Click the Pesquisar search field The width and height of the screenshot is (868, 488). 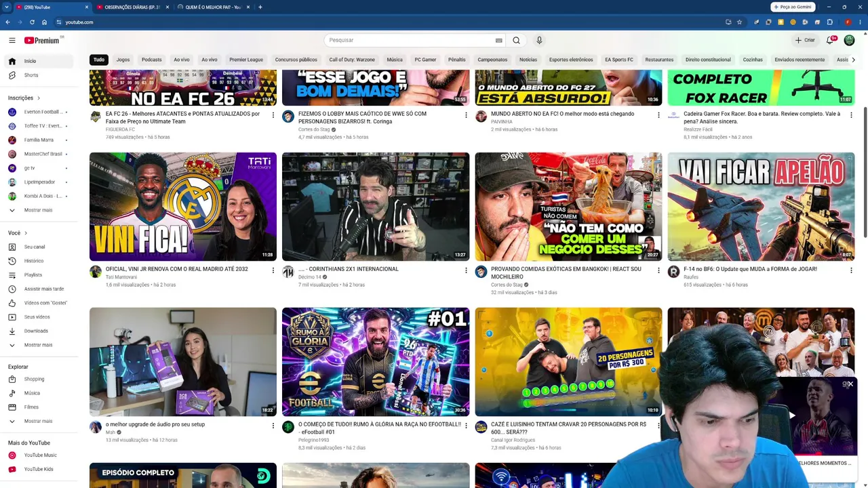[413, 40]
